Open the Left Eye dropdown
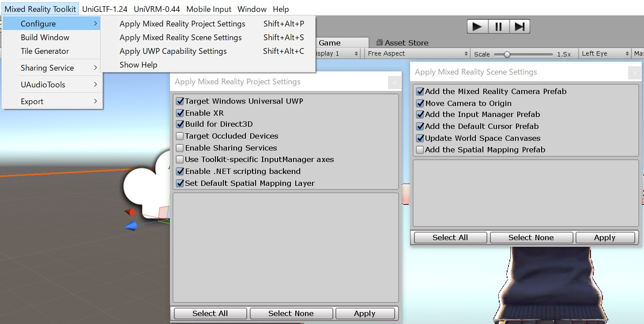Viewport: 644px width, 324px height. coord(605,53)
